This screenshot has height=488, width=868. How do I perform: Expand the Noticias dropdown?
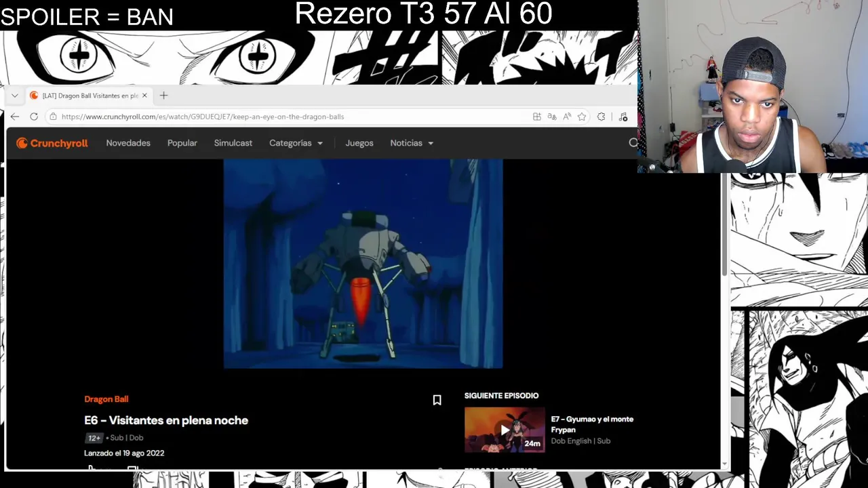point(412,143)
